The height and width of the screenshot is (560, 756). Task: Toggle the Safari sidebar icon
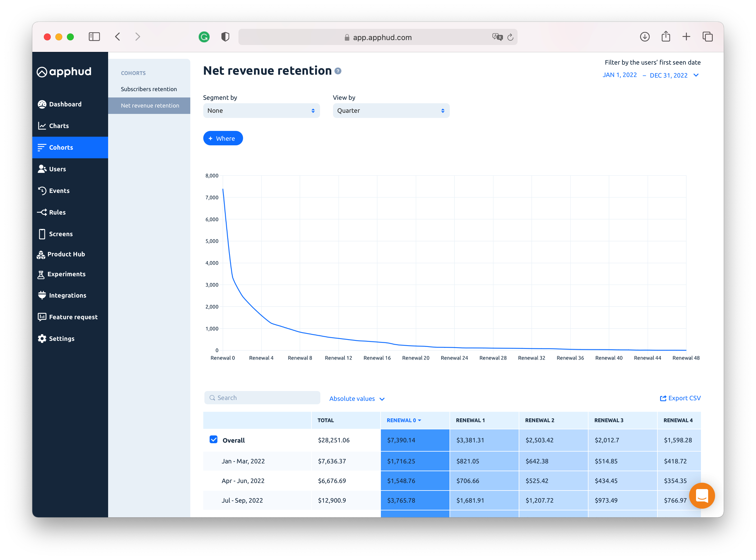[94, 37]
